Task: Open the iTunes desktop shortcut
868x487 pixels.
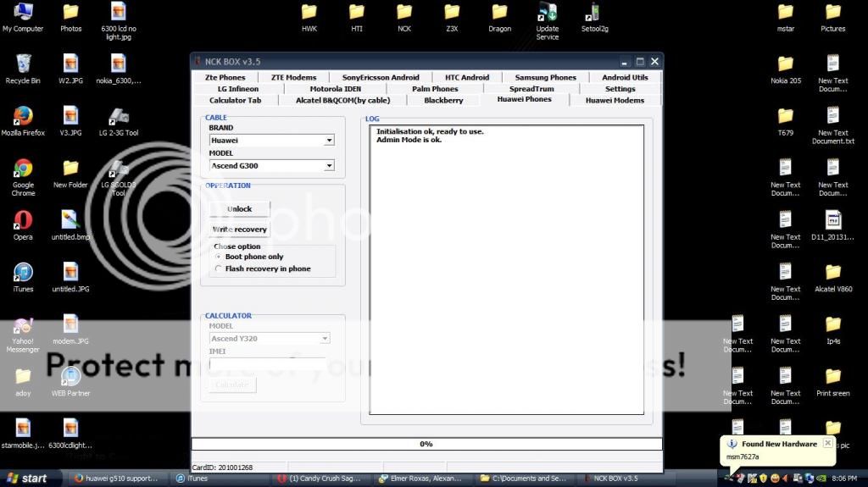Action: point(23,273)
